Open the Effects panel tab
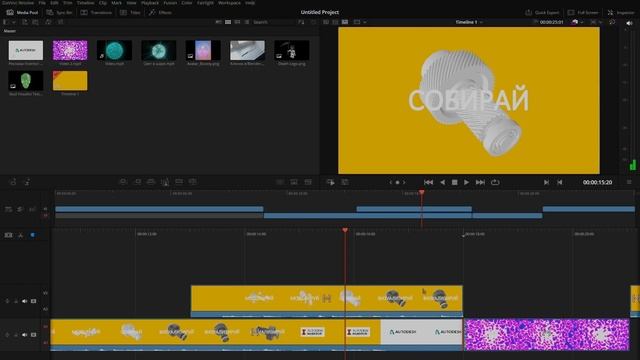640x360 pixels. point(160,13)
